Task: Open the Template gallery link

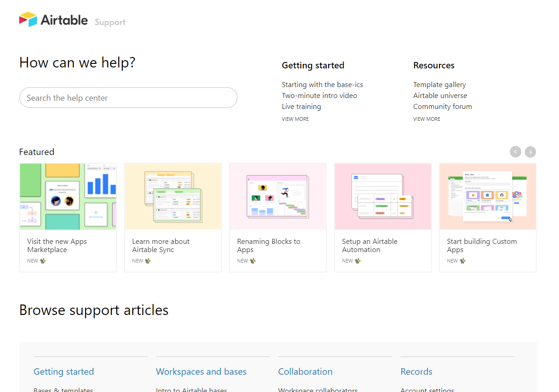Action: [x=439, y=85]
